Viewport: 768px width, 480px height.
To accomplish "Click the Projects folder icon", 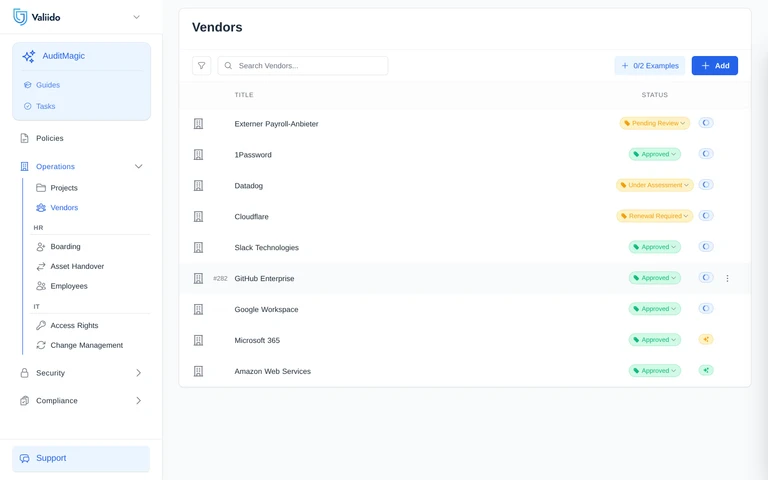I will pyautogui.click(x=41, y=188).
